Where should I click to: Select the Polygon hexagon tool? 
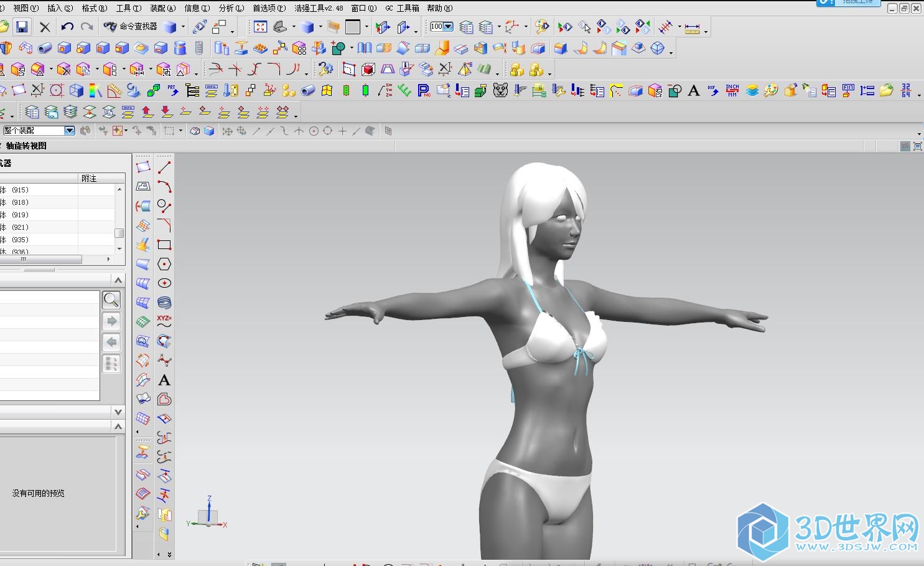click(164, 264)
